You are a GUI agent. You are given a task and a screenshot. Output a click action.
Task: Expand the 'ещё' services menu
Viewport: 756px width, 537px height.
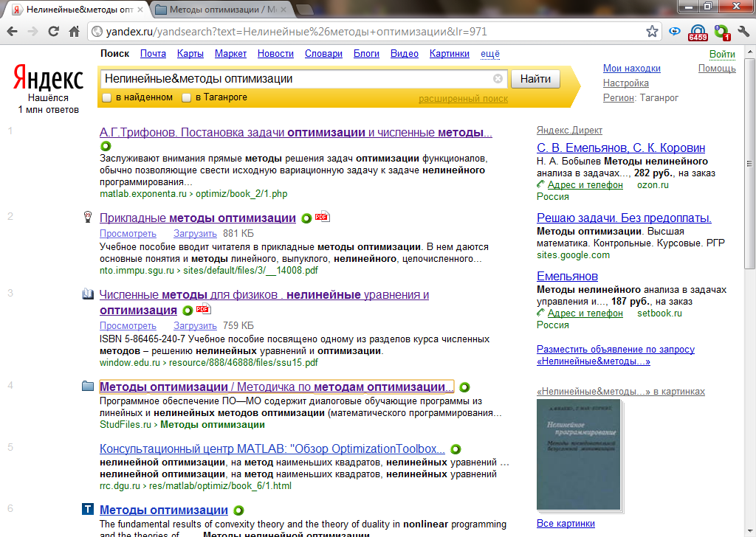click(x=490, y=53)
